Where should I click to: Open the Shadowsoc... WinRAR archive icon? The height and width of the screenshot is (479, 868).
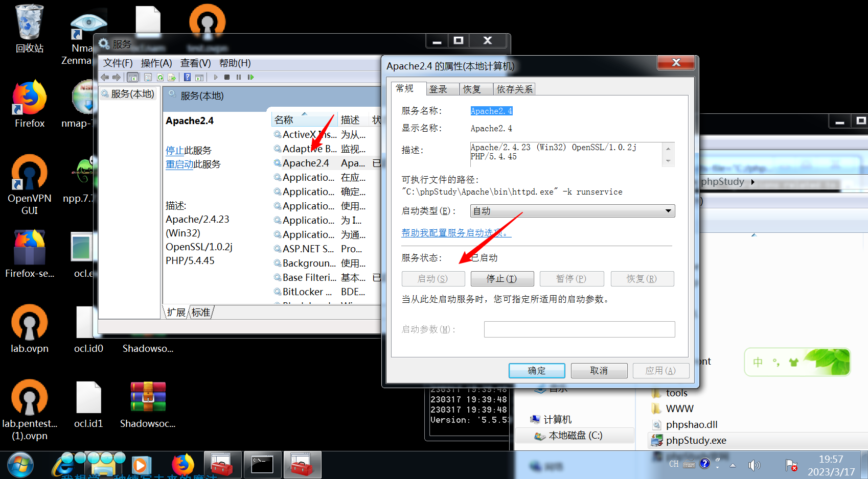(148, 404)
